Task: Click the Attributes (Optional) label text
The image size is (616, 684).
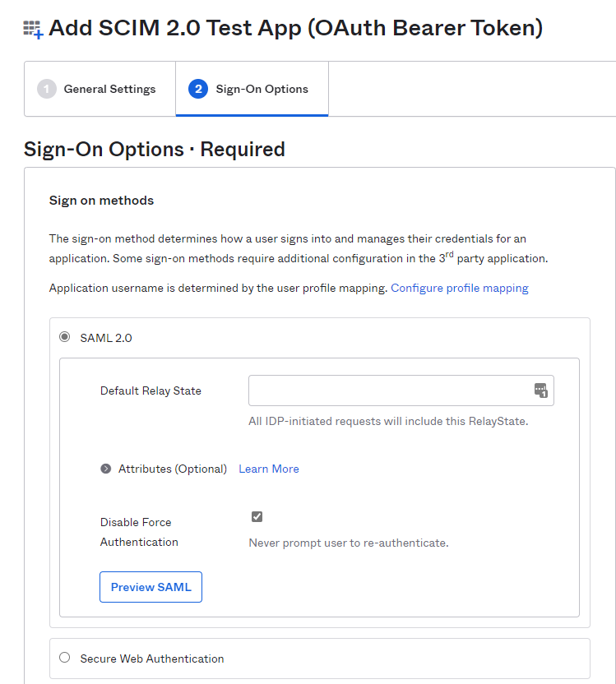Action: [173, 469]
